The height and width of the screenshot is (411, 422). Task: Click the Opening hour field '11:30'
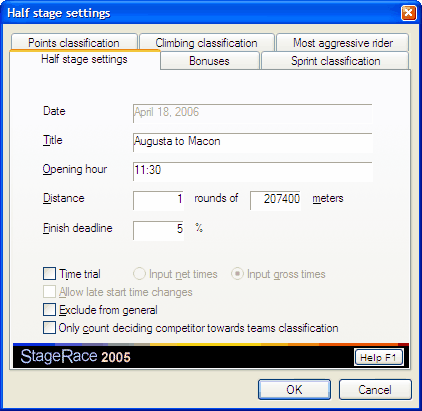(x=253, y=171)
